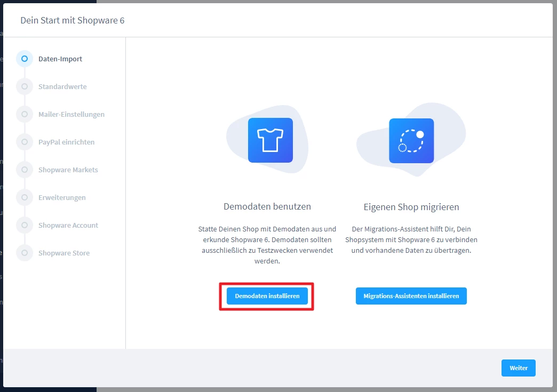The height and width of the screenshot is (392, 557).
Task: Click the Shopware Account step circle
Action: tap(25, 225)
